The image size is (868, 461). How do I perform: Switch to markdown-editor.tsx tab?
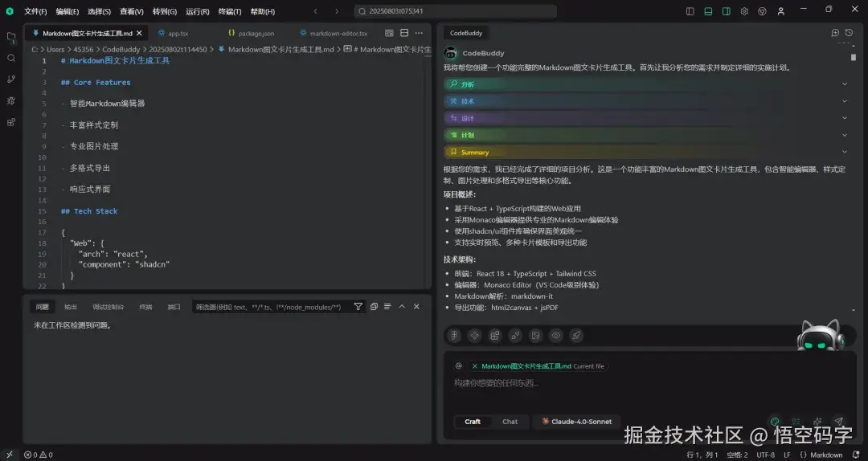coord(334,33)
